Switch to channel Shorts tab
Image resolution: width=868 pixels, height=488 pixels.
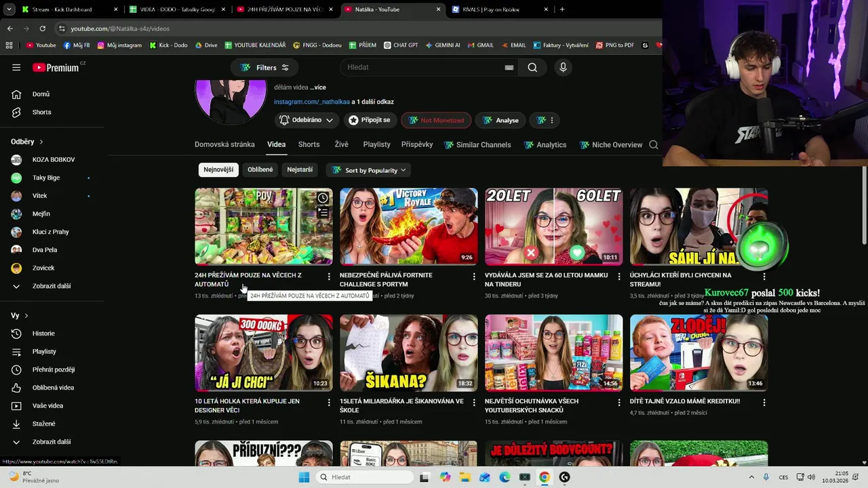tap(309, 144)
